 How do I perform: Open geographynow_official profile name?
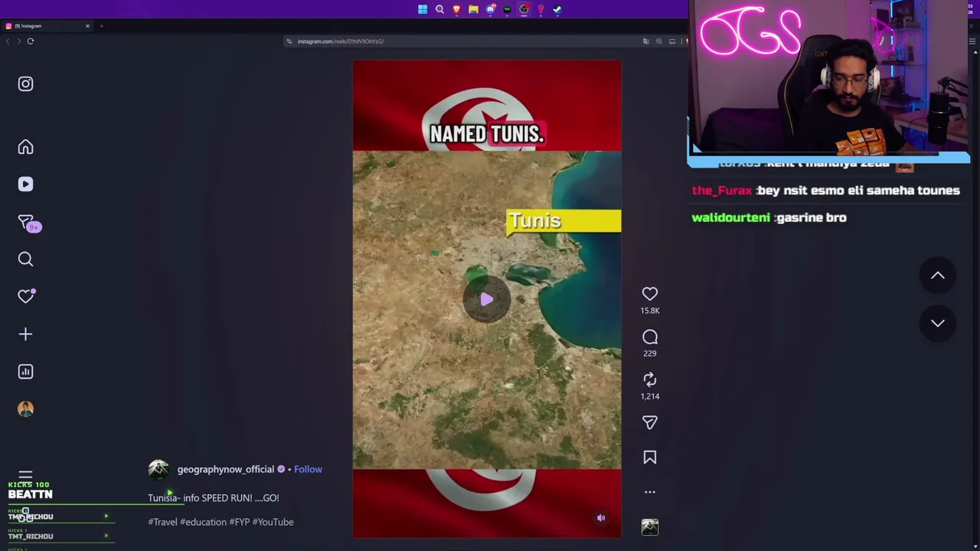pyautogui.click(x=225, y=469)
